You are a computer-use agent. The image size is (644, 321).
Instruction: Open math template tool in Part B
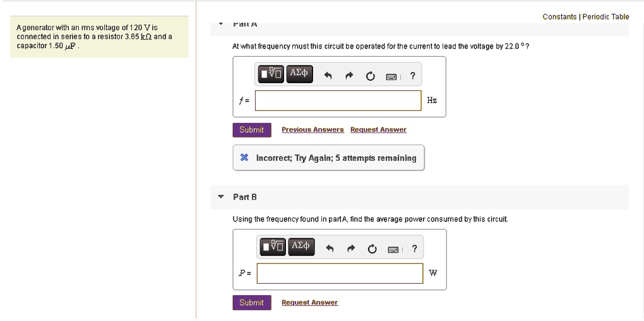point(273,246)
